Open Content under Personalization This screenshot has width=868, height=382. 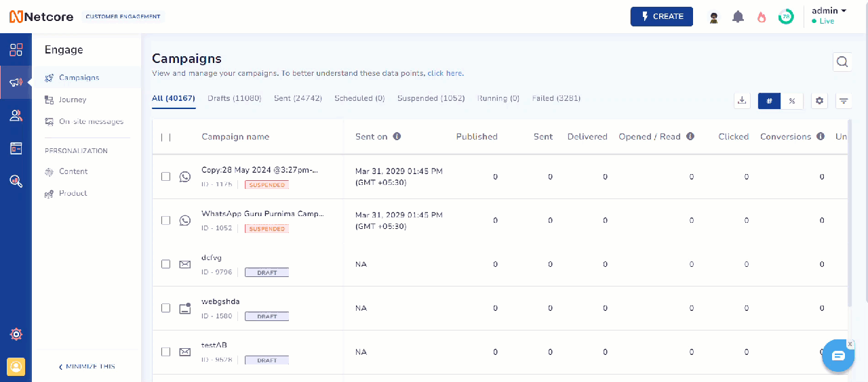pos(73,171)
